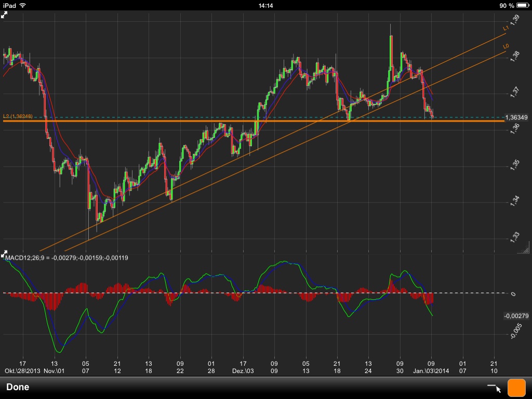The image size is (532, 399).
Task: Tap the clock showing 14:14
Action: [266, 5]
